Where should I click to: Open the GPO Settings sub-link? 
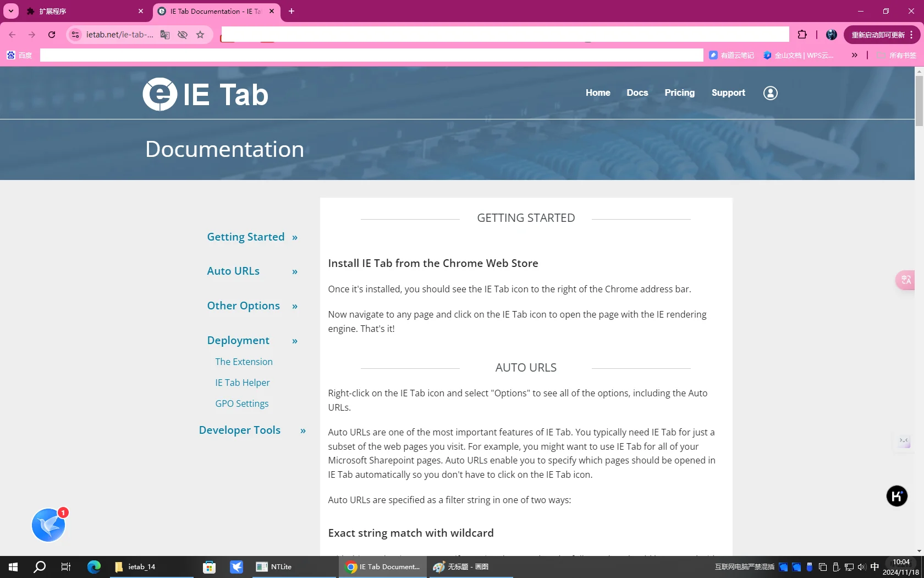pyautogui.click(x=241, y=403)
